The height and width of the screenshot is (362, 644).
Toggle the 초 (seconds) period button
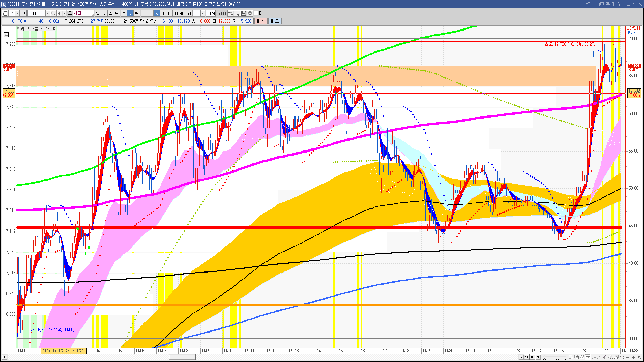[x=130, y=13]
